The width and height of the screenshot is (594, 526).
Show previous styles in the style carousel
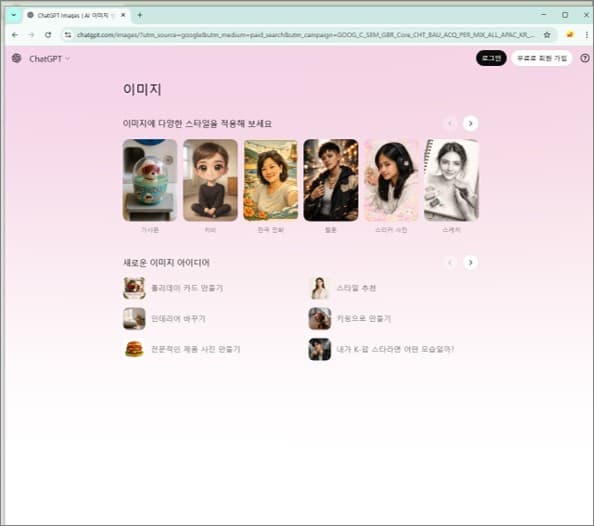(450, 123)
